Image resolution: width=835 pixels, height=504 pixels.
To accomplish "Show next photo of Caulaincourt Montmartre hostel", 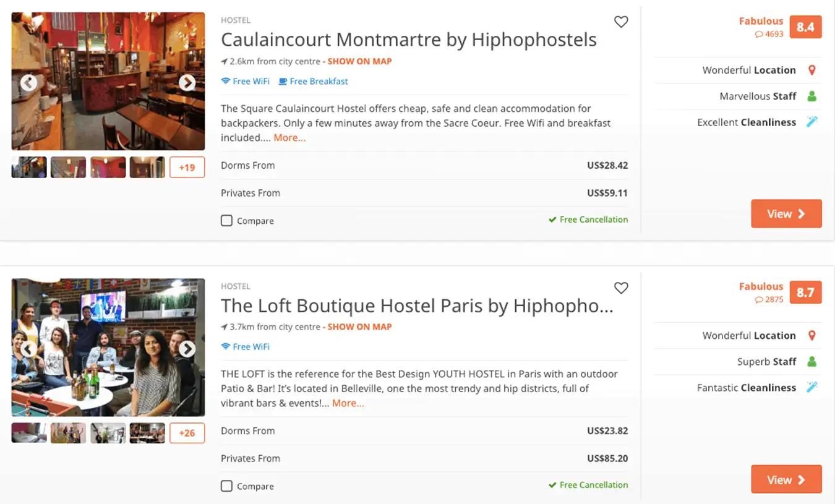I will pyautogui.click(x=187, y=83).
